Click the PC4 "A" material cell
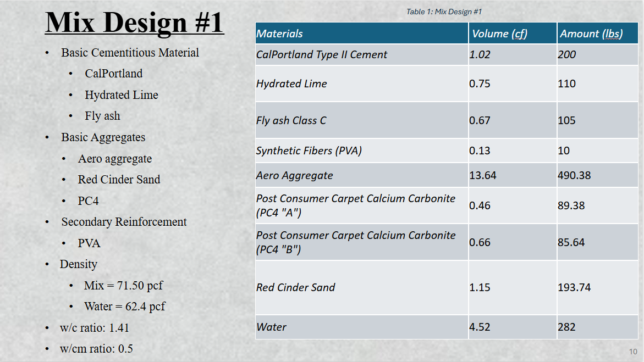Screen dimensions: 644x362 pyautogui.click(x=355, y=205)
